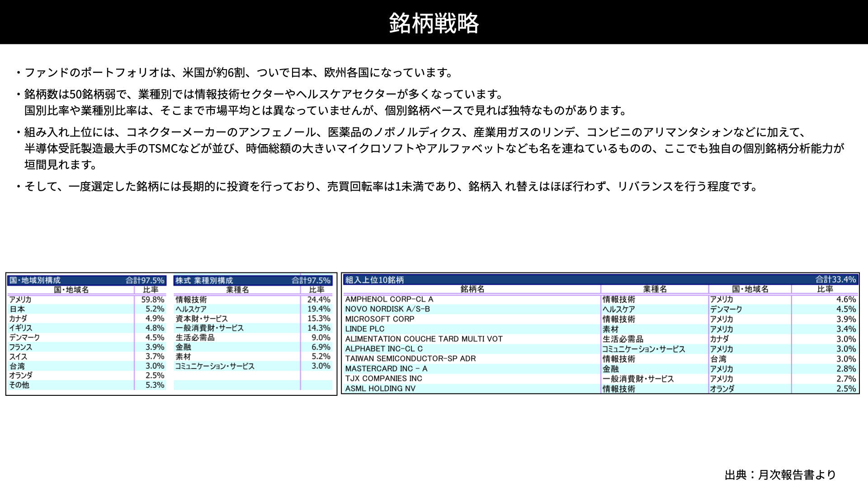Select the フランス row label
This screenshot has width=868, height=488.
pyautogui.click(x=21, y=347)
